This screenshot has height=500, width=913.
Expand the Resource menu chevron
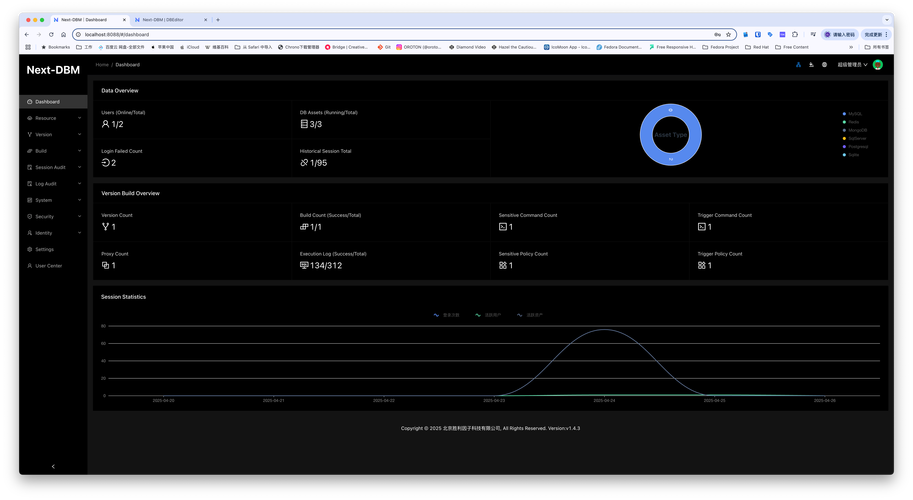pos(79,118)
